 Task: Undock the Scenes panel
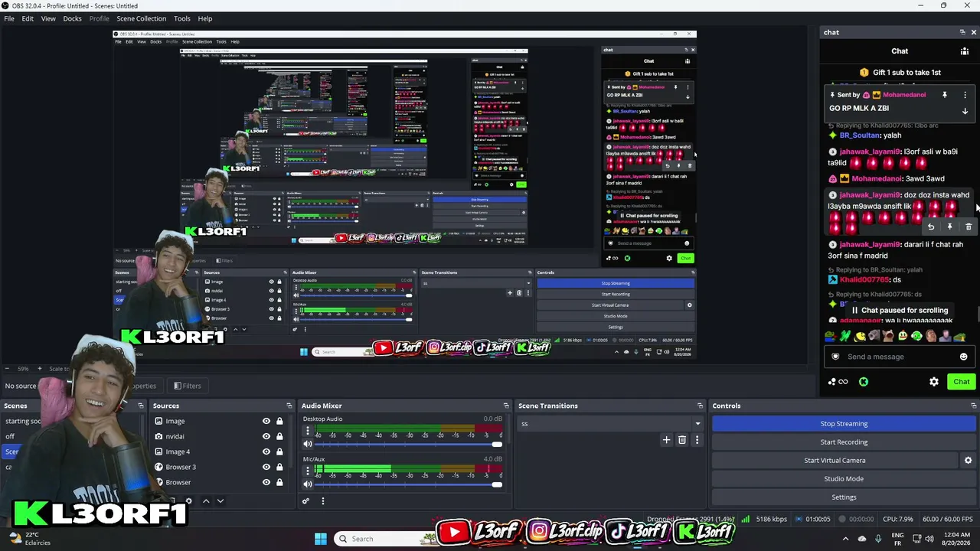click(x=141, y=406)
